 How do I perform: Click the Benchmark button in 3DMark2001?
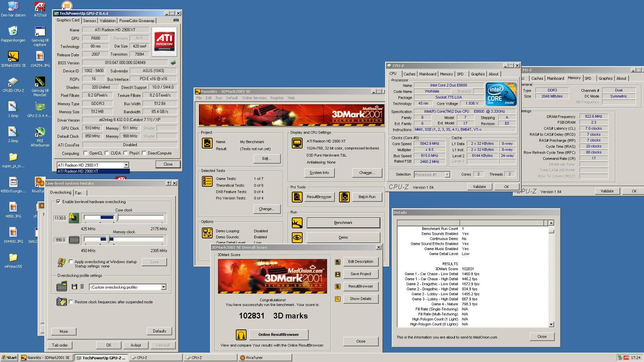tap(343, 223)
